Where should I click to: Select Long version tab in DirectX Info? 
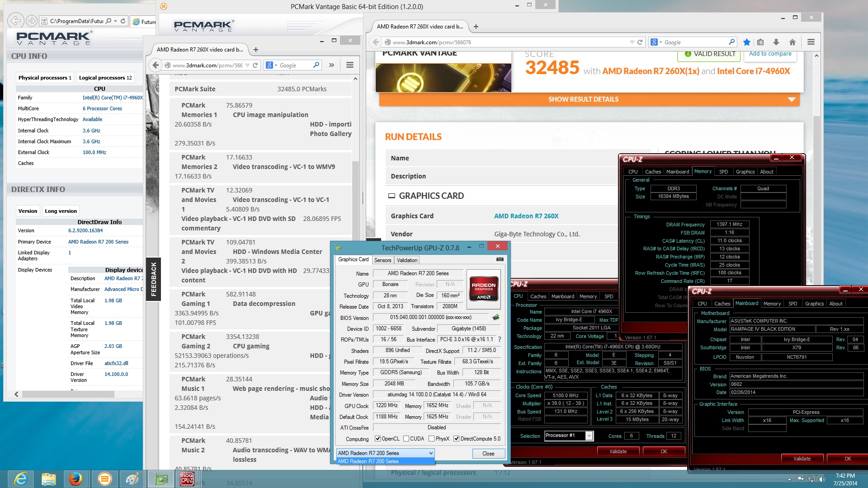click(x=61, y=211)
